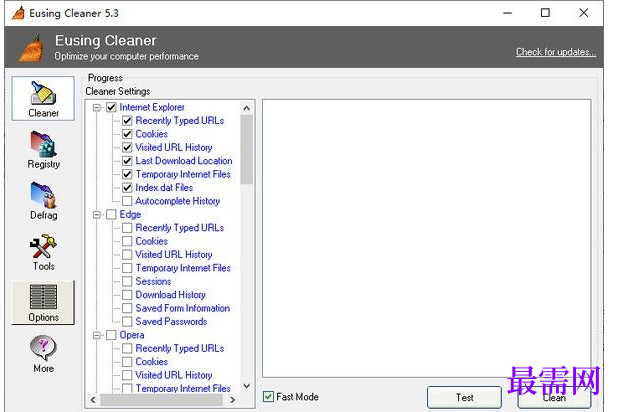Click the Test button

pos(464,397)
